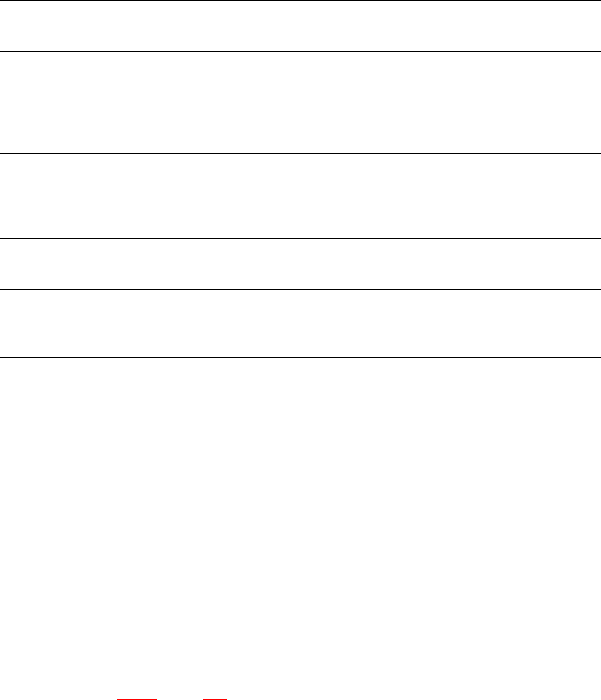
Task: Select the second thin row from the top
Action: pos(300,38)
